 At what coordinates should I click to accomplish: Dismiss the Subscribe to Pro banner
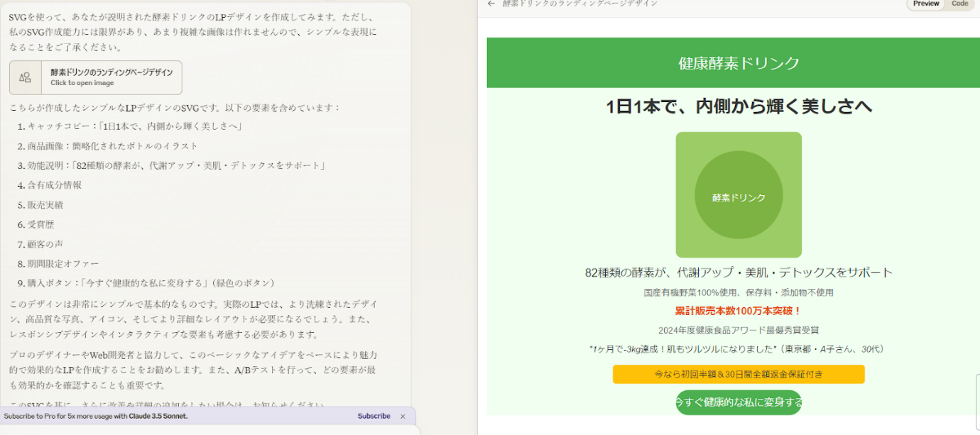coord(403,417)
